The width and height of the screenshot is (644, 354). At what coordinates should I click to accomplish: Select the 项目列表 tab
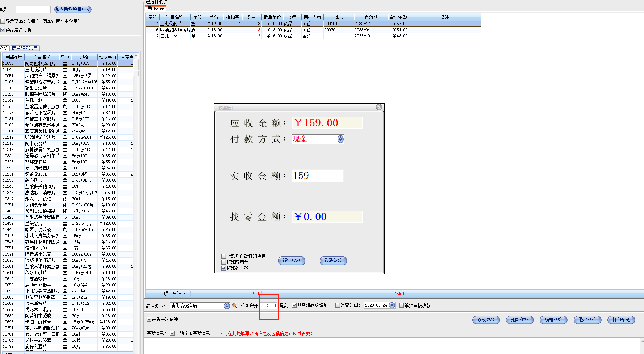[155, 8]
